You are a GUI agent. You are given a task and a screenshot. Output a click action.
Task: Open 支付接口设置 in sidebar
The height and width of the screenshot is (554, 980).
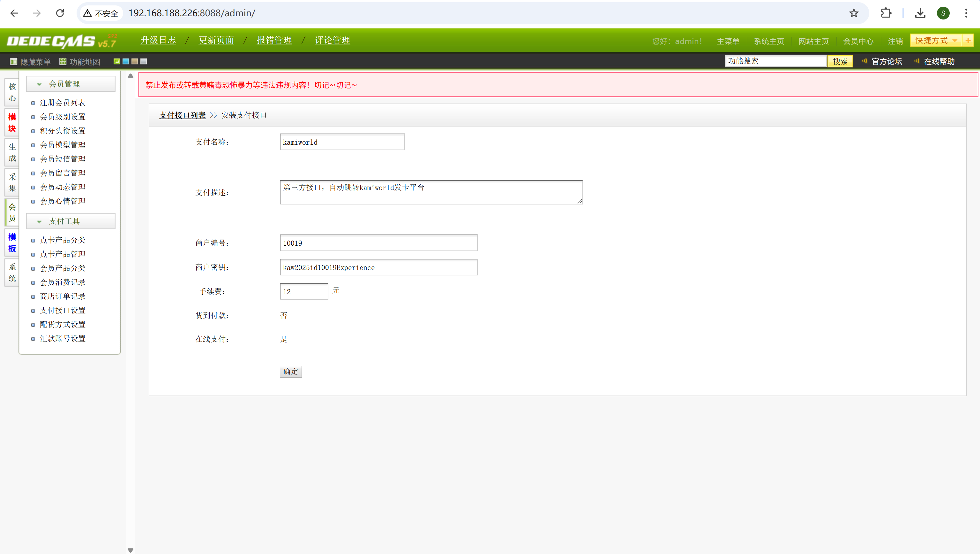(x=63, y=310)
